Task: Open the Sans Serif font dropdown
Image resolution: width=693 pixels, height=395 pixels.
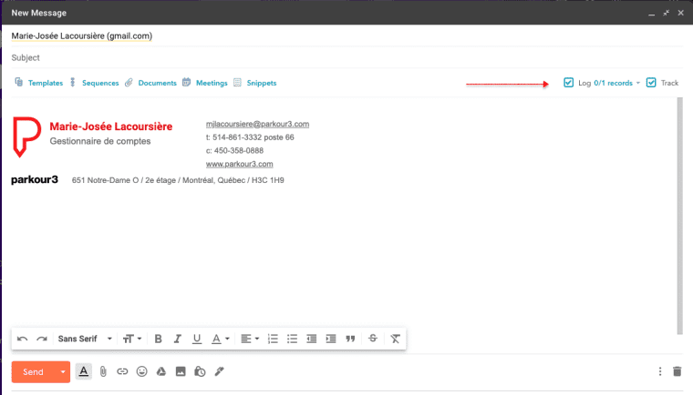Action: coord(84,339)
